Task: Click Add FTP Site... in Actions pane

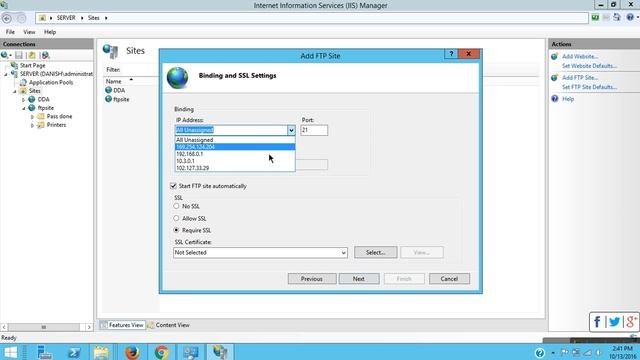Action: pos(580,78)
